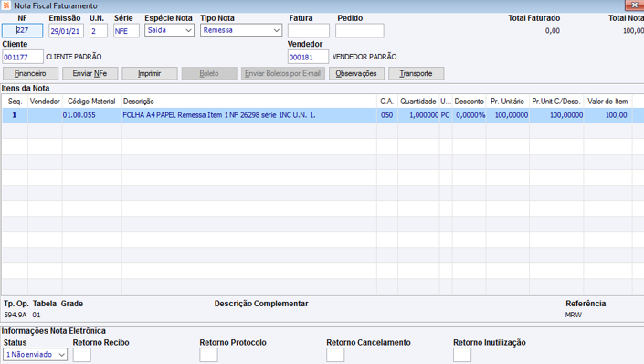This screenshot has height=364, width=644.
Task: Click the C.A. column header
Action: tap(387, 102)
